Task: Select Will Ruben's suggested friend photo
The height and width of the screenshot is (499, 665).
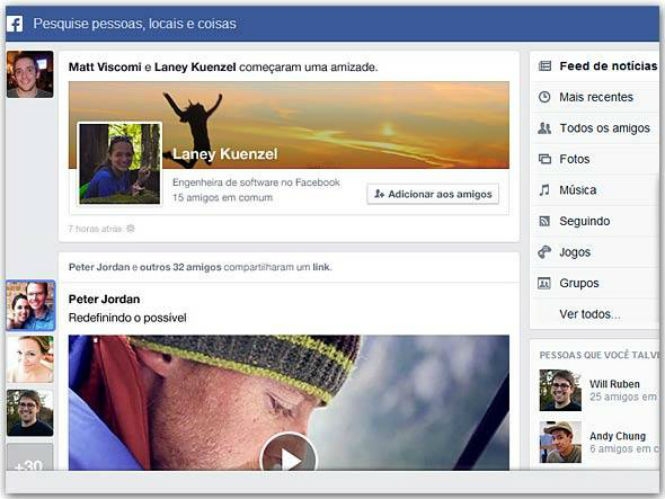Action: pyautogui.click(x=560, y=390)
